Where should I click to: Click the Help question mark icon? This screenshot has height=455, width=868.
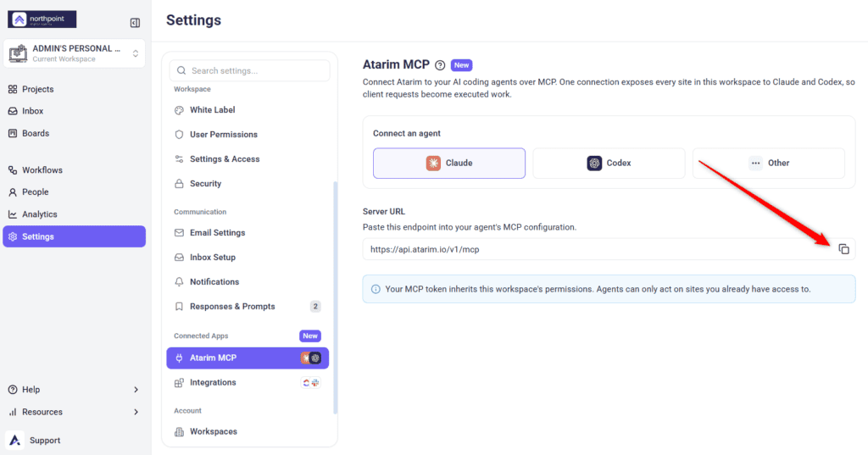click(13, 390)
